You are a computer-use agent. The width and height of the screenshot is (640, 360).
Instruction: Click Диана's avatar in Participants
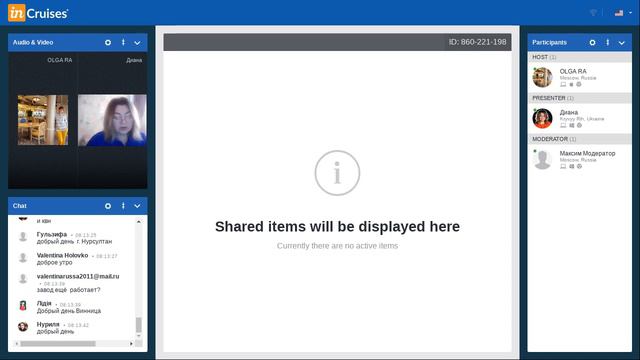click(x=542, y=118)
